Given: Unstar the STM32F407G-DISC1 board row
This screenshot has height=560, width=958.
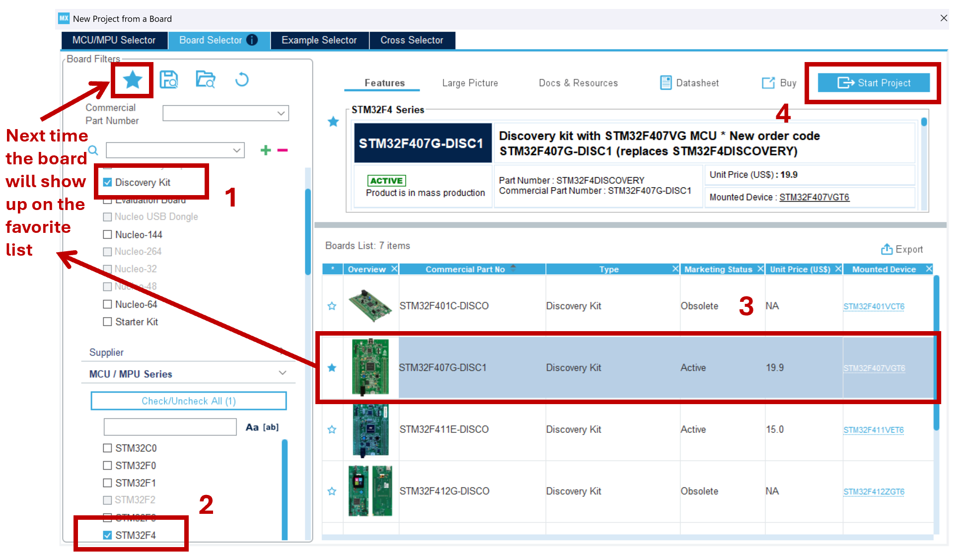Looking at the screenshot, I should coord(332,367).
